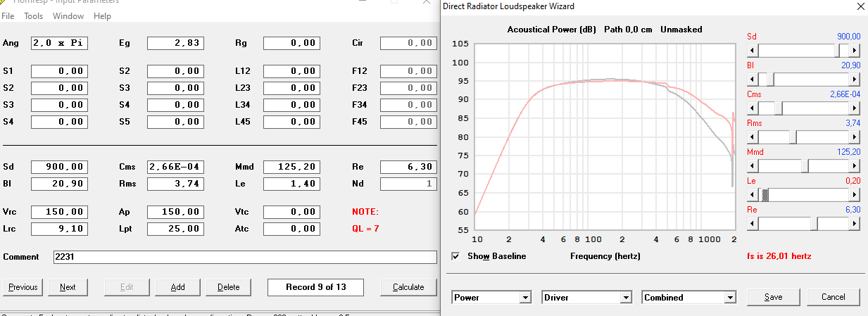The height and width of the screenshot is (316, 868).
Task: Click the Re slider right arrow
Action: point(855,224)
